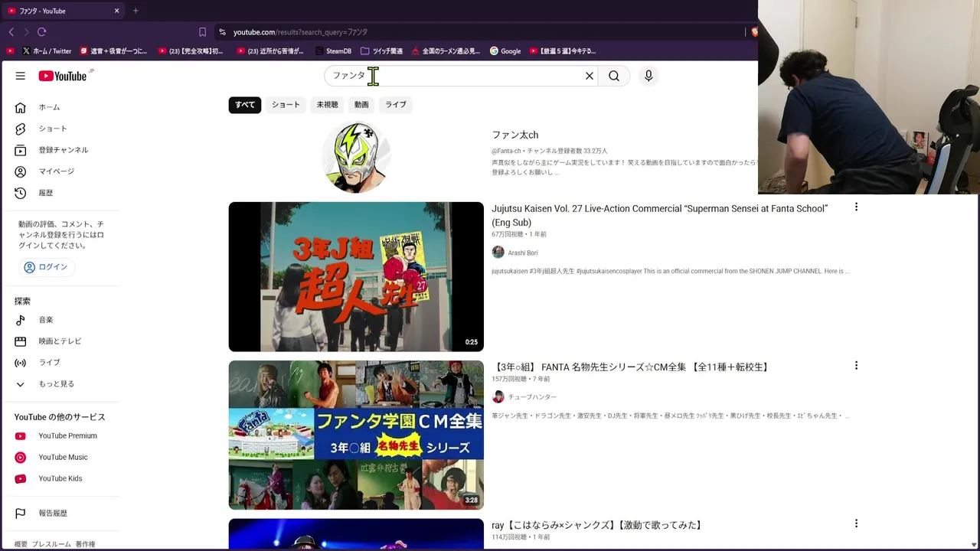
Task: Select the ライブ filter chip
Action: (396, 105)
